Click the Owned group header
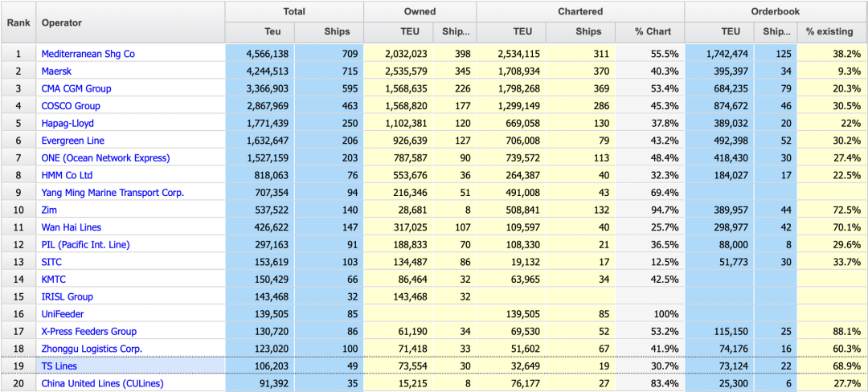The image size is (868, 392). [420, 11]
